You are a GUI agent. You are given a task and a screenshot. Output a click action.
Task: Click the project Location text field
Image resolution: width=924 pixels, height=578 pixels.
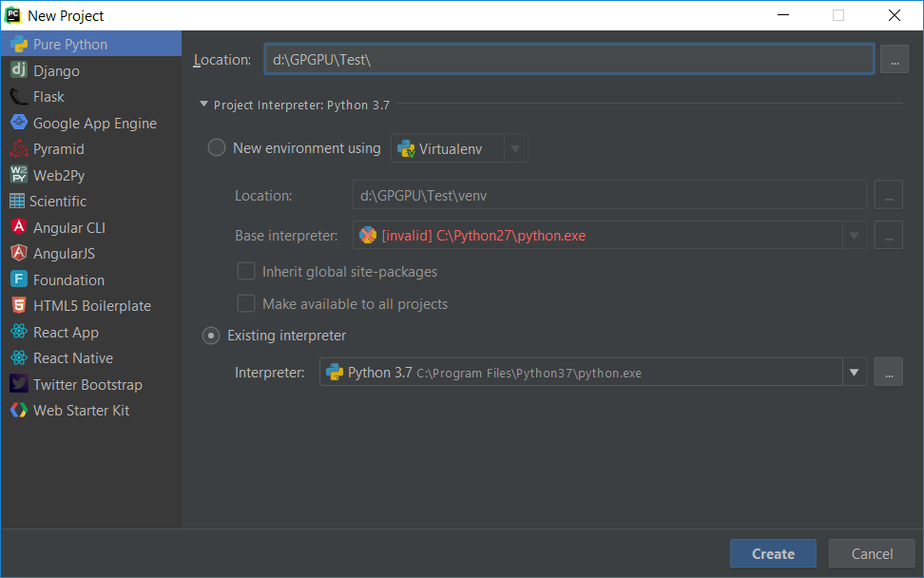coord(569,59)
